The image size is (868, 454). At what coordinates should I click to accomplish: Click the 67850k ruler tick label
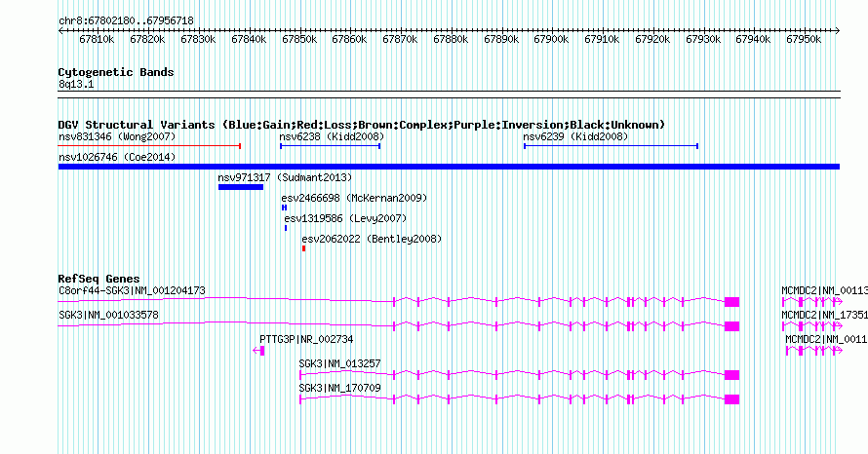point(299,40)
